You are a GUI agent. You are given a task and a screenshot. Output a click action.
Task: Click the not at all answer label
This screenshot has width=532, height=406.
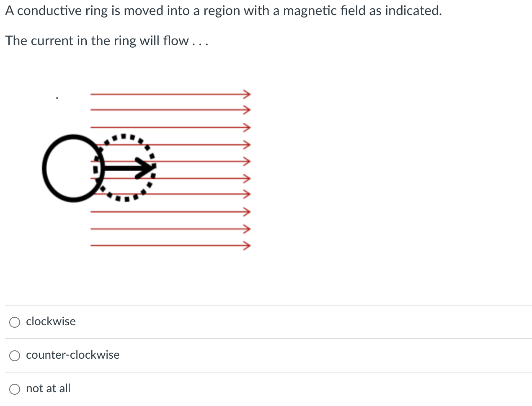48,388
